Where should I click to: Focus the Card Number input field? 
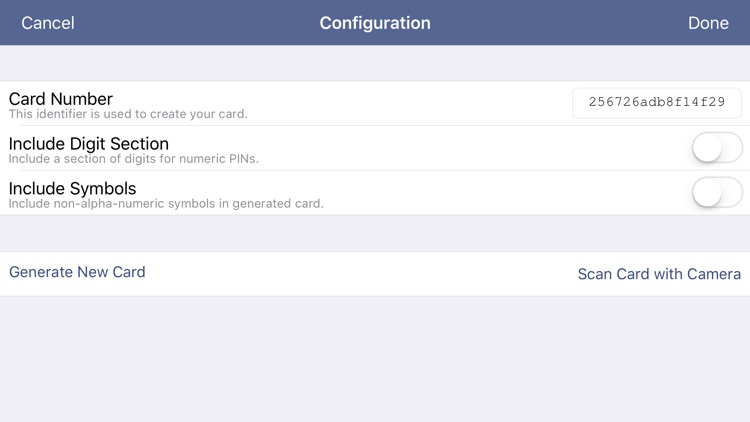[x=657, y=103]
